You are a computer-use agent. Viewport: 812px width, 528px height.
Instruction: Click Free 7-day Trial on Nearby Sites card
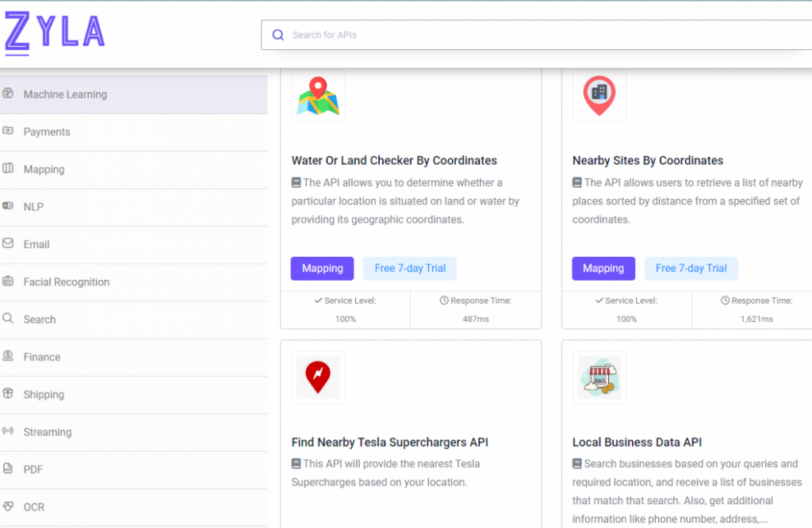(691, 268)
